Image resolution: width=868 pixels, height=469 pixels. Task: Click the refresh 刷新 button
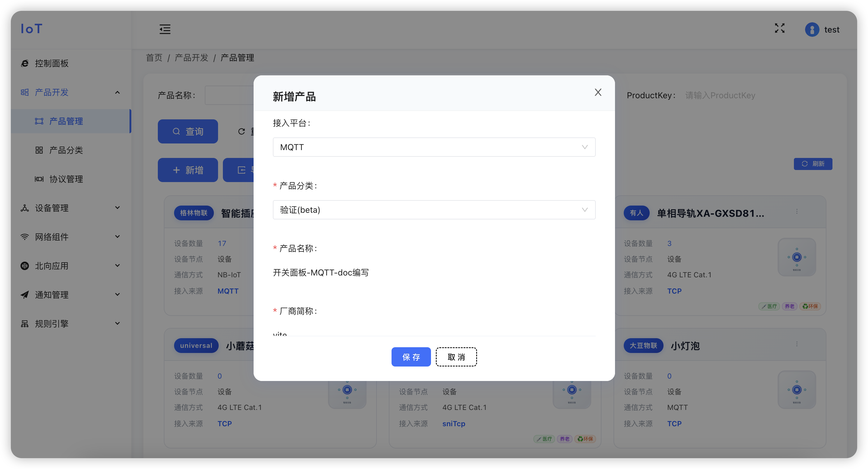[x=813, y=164]
